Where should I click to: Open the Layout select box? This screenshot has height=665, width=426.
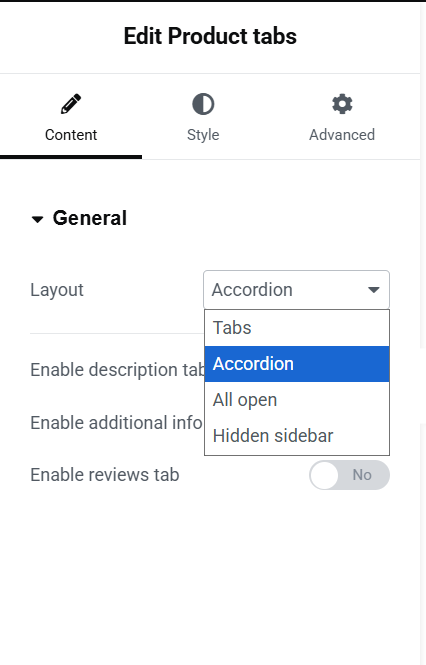296,290
